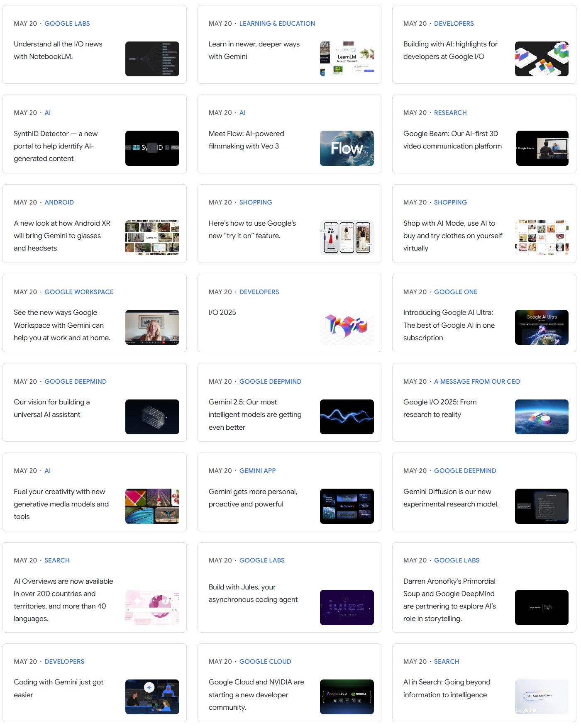This screenshot has width=581, height=728.
Task: Select the AI category above Meet Flow
Action: pyautogui.click(x=242, y=113)
